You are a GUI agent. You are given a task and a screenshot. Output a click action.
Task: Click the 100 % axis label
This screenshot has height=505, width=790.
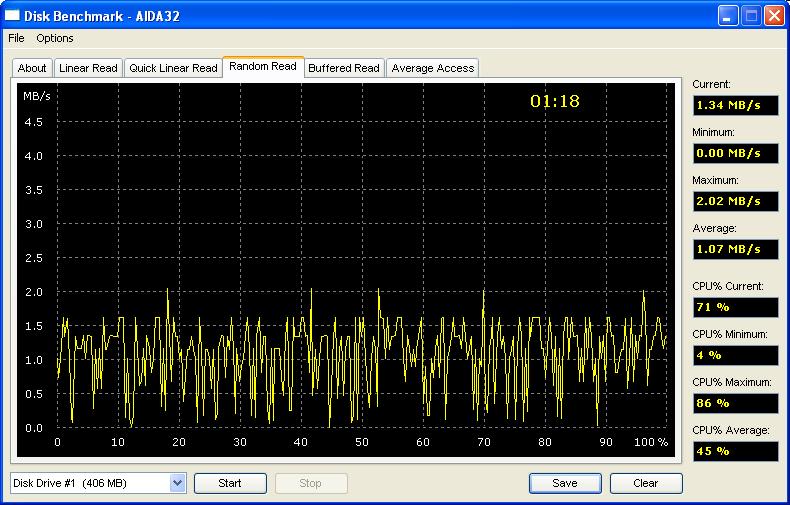[651, 442]
